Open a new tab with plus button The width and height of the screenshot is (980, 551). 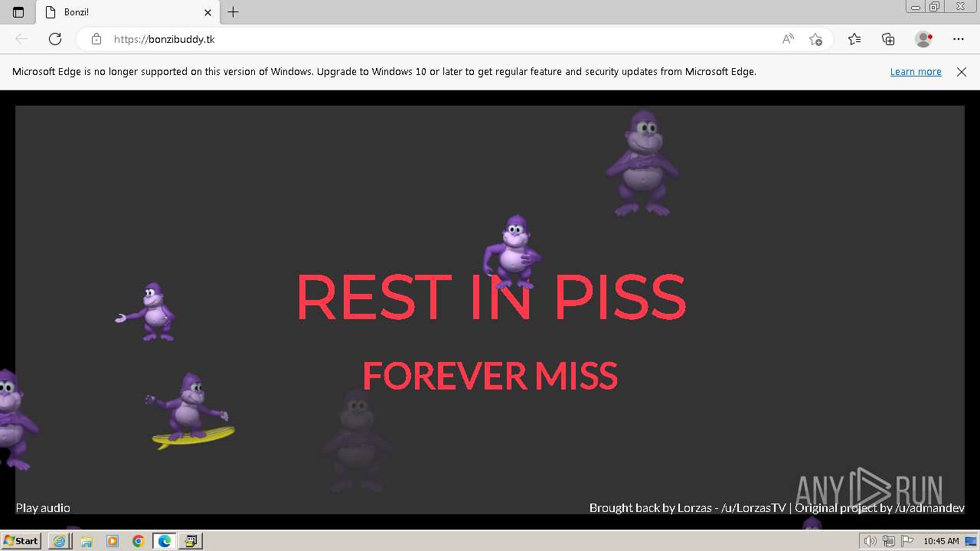234,12
